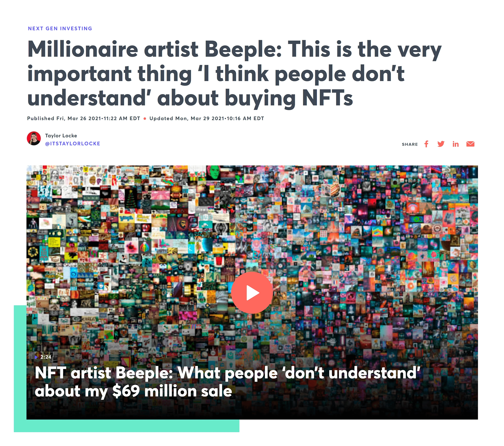Click the mint green accent block

[126, 426]
